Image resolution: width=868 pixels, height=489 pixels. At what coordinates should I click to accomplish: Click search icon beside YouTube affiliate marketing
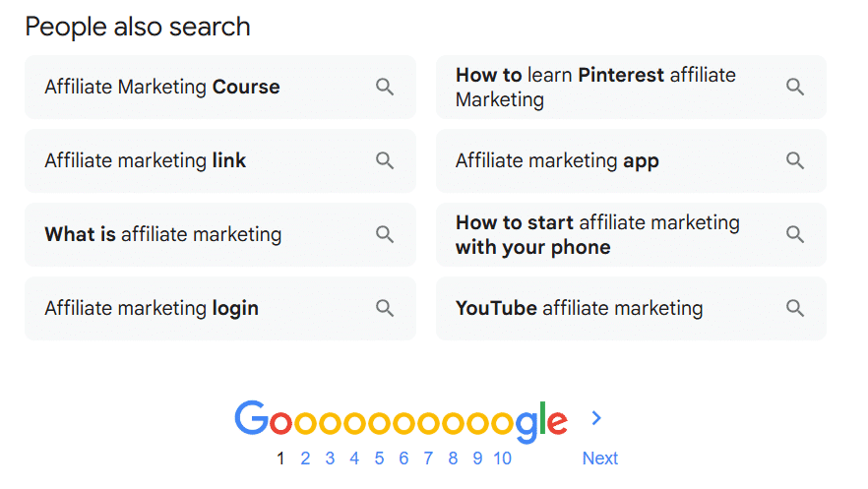(x=795, y=308)
